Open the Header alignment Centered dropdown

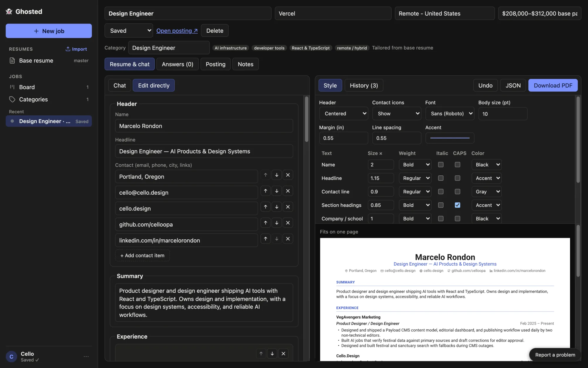[x=343, y=114]
